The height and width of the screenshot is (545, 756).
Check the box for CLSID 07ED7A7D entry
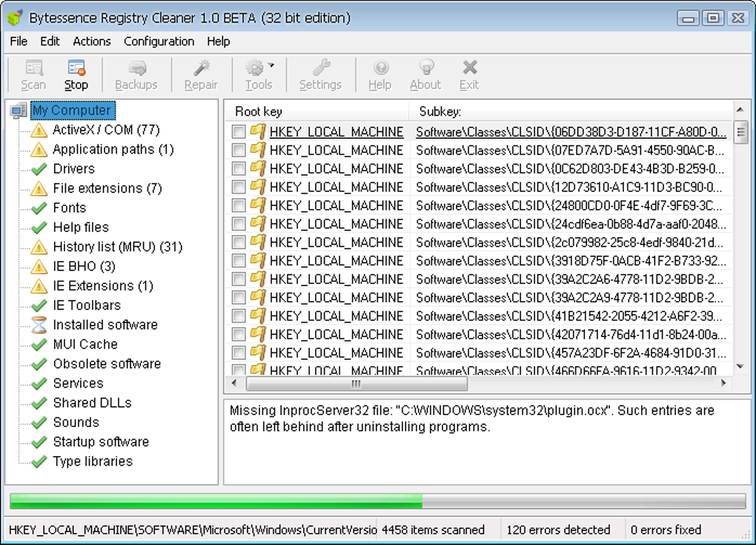point(238,150)
